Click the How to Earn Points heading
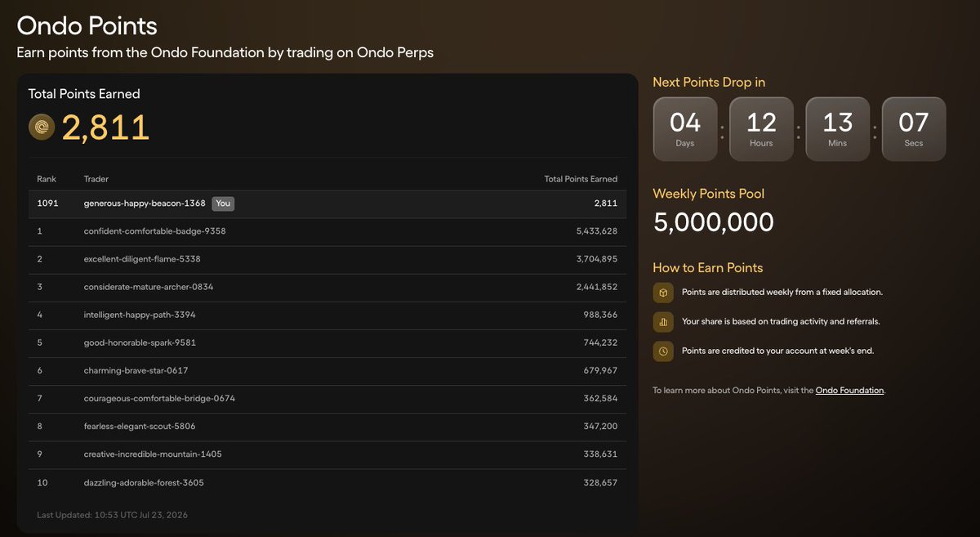 708,267
